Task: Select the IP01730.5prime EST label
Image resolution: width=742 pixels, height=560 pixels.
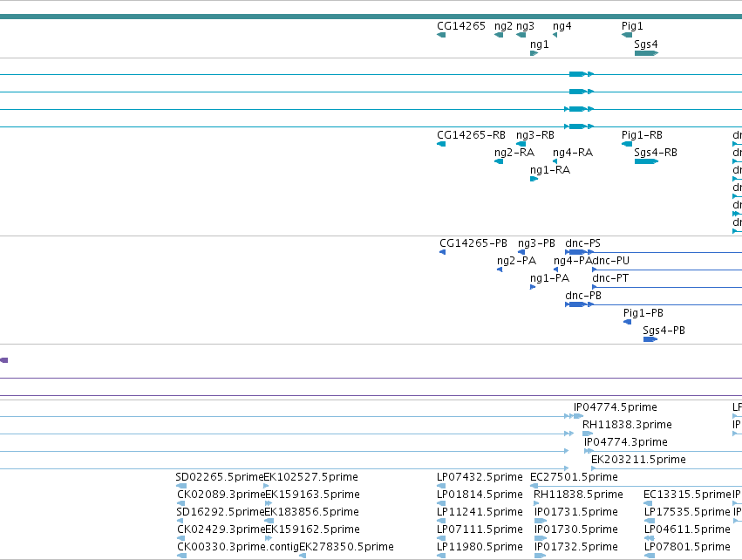Action: (576, 529)
